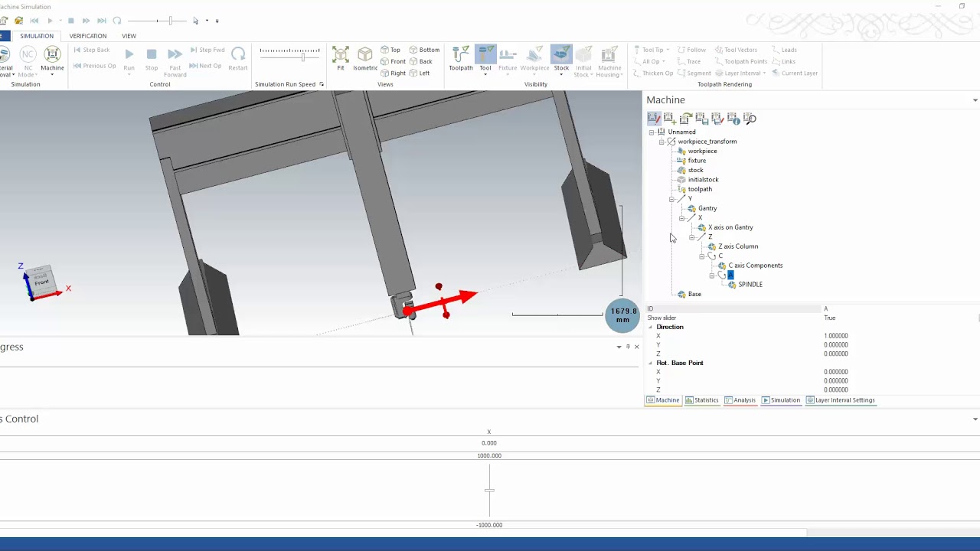
Task: Select the Base tree item
Action: tap(694, 294)
